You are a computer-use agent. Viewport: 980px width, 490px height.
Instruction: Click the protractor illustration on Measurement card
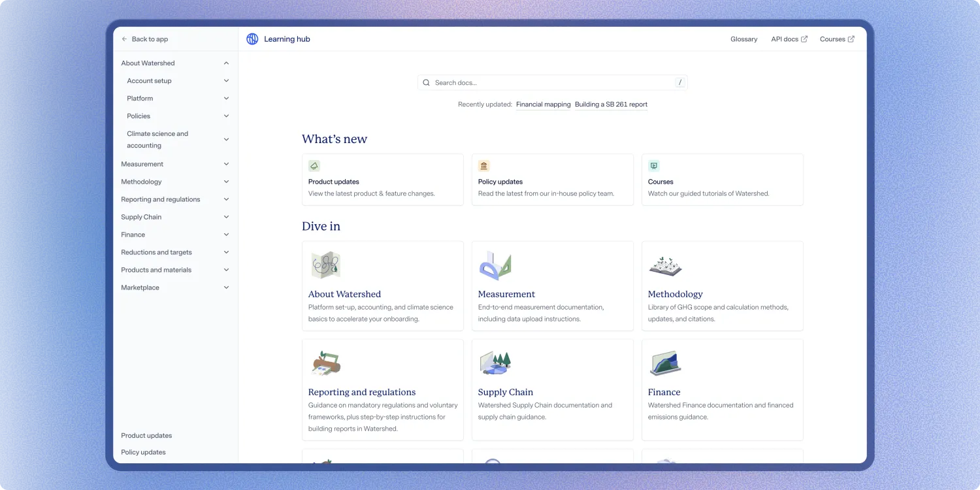[x=495, y=265]
